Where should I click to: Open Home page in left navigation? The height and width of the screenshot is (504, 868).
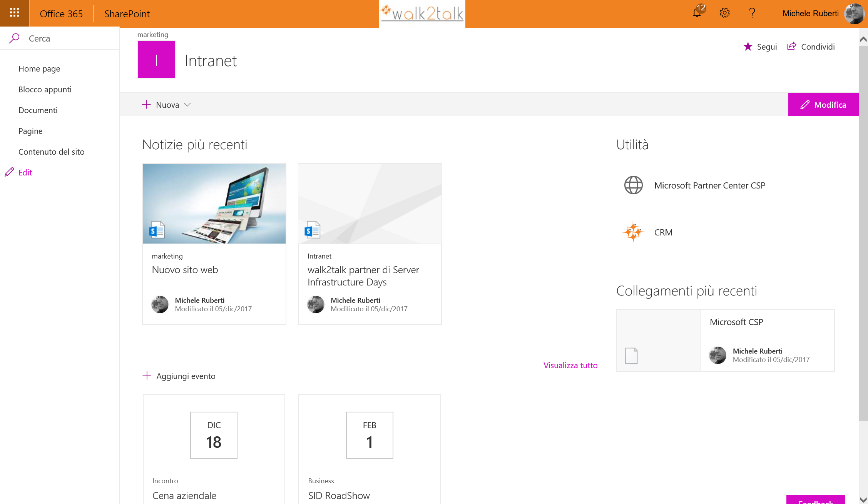tap(39, 68)
